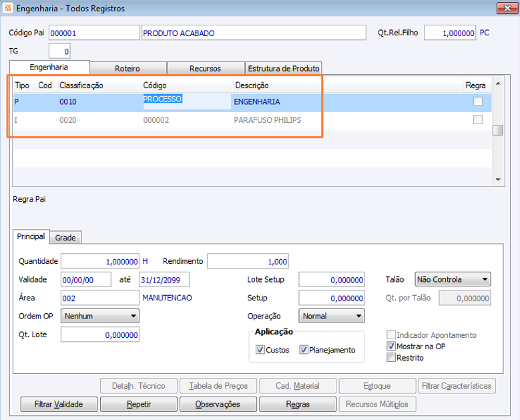Image resolution: width=520 pixels, height=420 pixels.
Task: Switch to the Roteiro tab
Action: coord(127,68)
